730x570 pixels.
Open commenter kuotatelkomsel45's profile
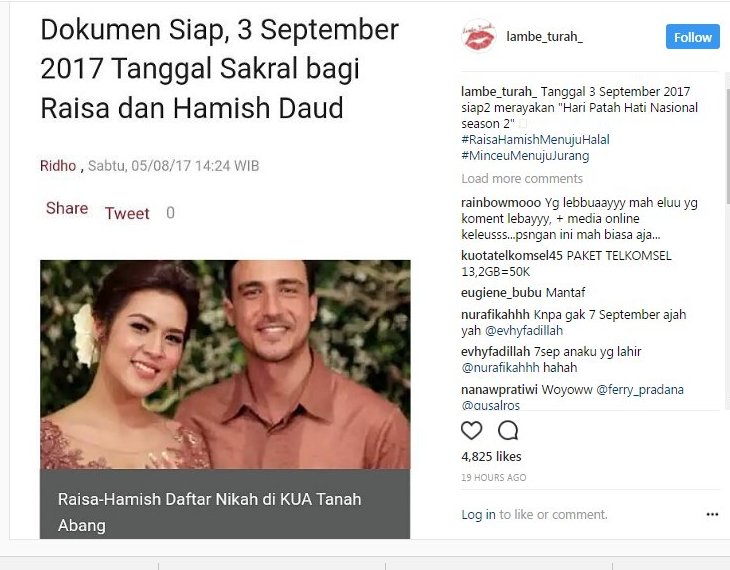click(x=512, y=255)
